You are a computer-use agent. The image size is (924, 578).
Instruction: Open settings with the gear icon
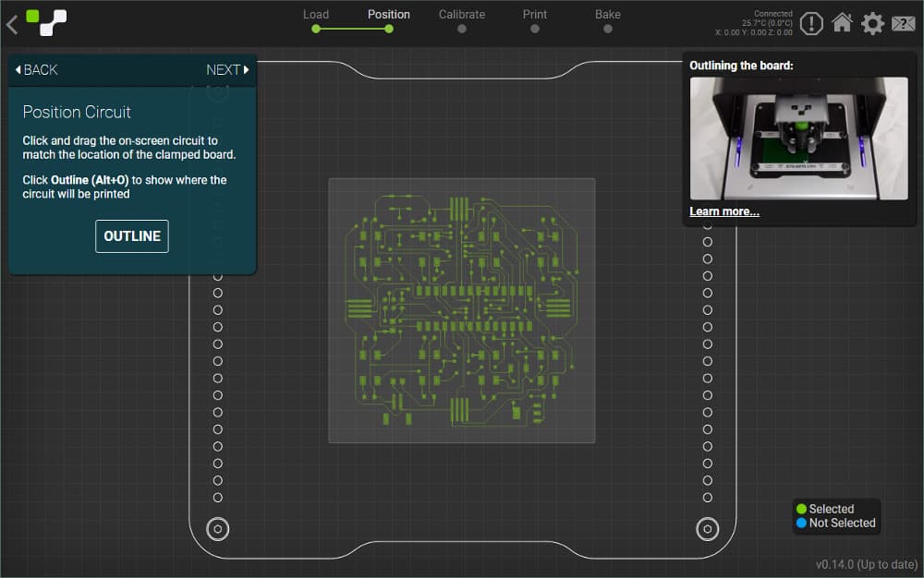point(873,23)
